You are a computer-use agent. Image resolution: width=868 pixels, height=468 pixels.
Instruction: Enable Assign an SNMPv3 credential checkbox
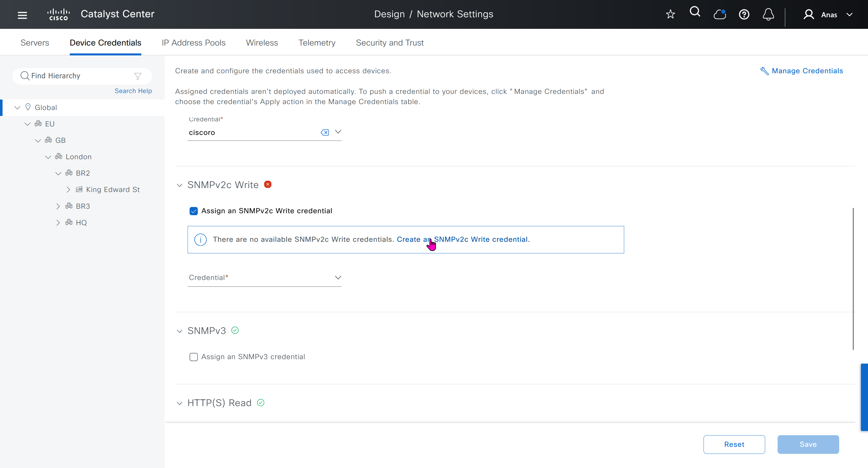coord(194,357)
